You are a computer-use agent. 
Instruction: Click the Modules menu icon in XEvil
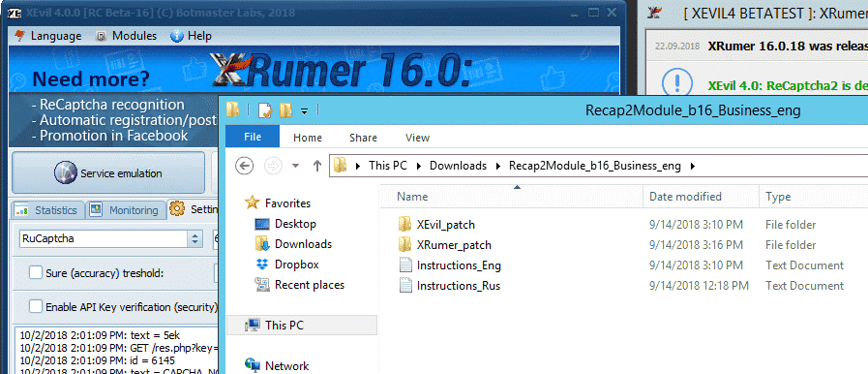(101, 37)
